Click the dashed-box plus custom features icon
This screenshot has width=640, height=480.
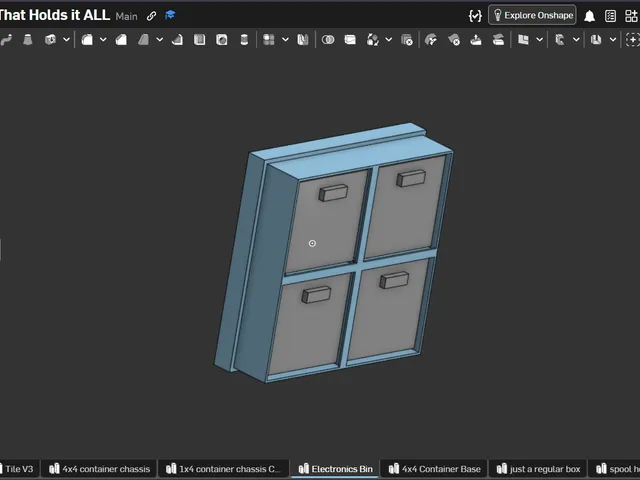(x=633, y=40)
